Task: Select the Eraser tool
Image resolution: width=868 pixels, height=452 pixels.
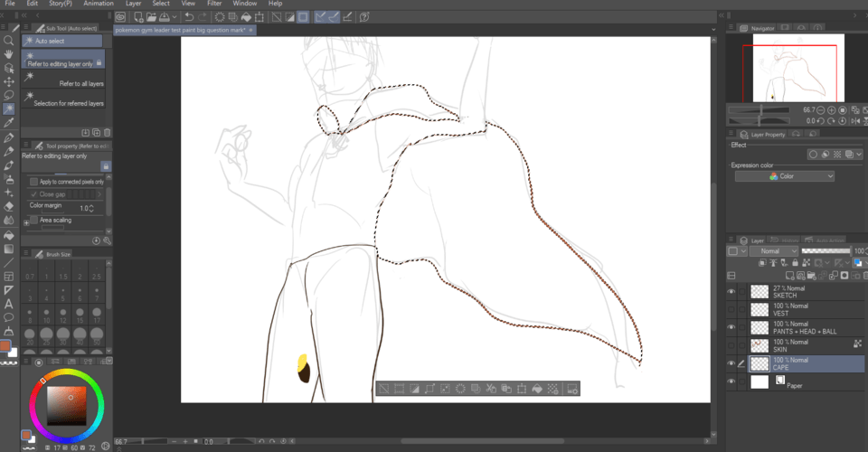Action: pos(9,205)
